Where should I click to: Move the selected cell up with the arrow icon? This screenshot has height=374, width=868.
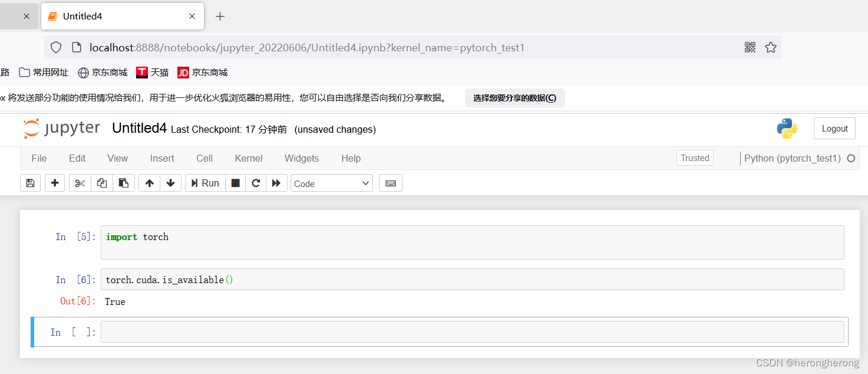148,183
